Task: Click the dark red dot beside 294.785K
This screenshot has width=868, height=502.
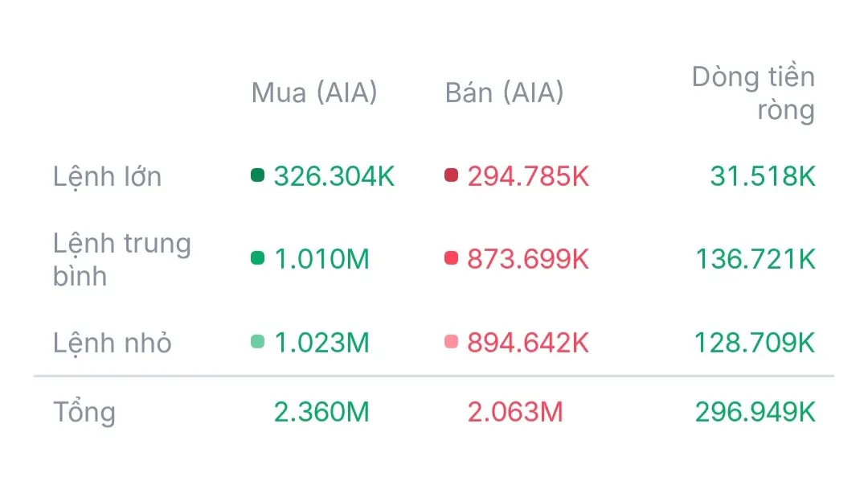Action: pyautogui.click(x=451, y=175)
